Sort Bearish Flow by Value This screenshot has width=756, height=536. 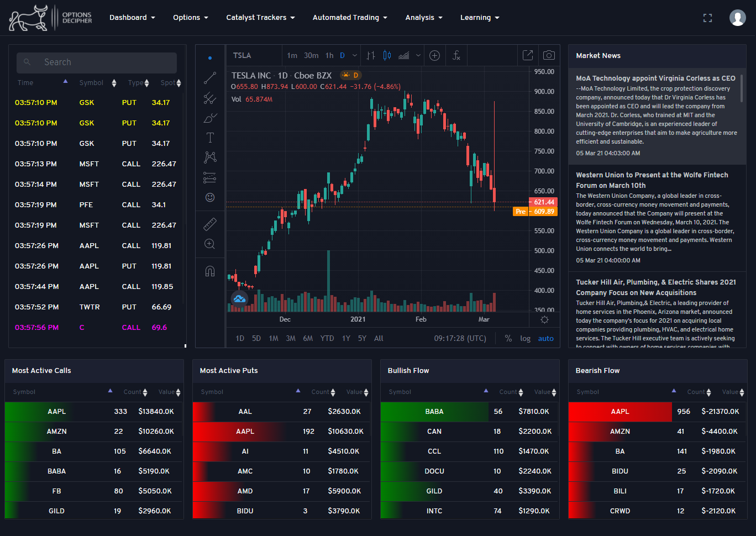coord(733,392)
